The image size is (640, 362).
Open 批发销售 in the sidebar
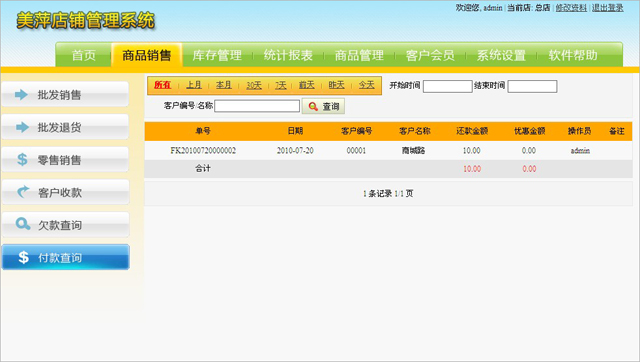pos(65,94)
